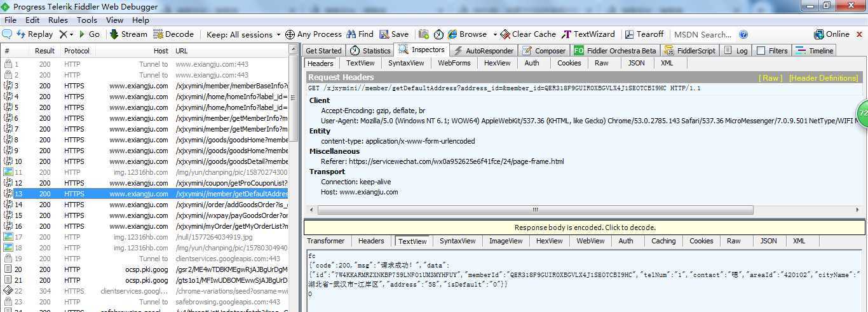Select the response Transformer tab

click(326, 241)
